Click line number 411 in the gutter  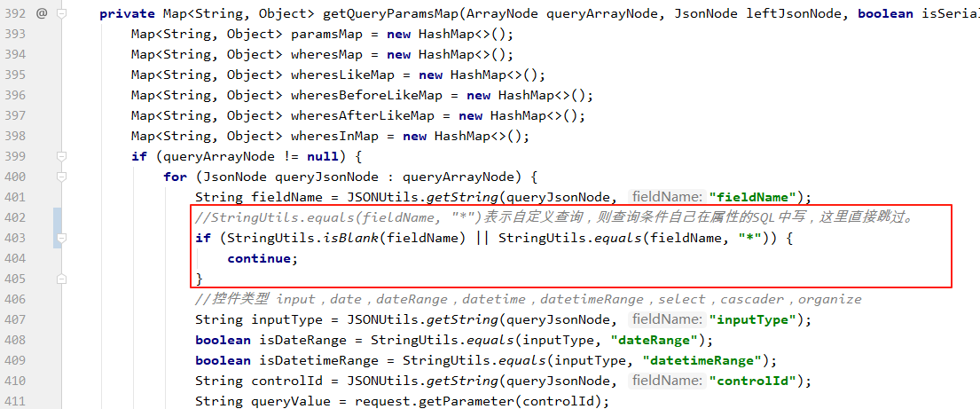point(13,401)
